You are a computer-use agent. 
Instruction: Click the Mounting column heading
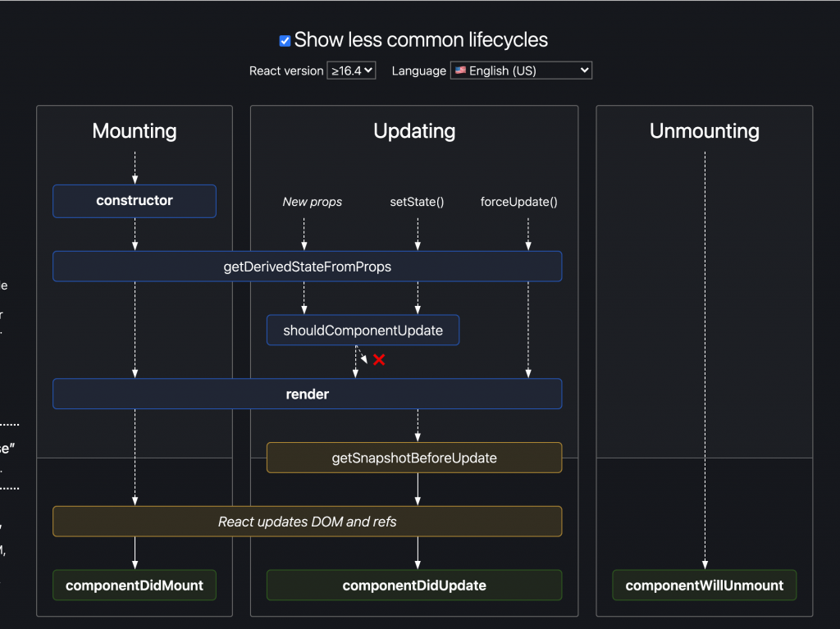click(x=135, y=131)
